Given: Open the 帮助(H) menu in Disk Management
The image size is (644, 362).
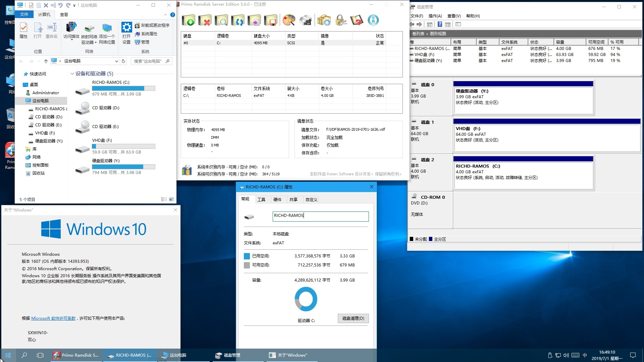Looking at the screenshot, I should click(473, 16).
